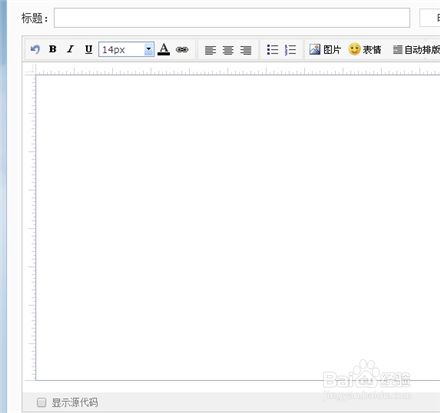The image size is (440, 413).
Task: Insert a numbered list
Action: [x=290, y=50]
